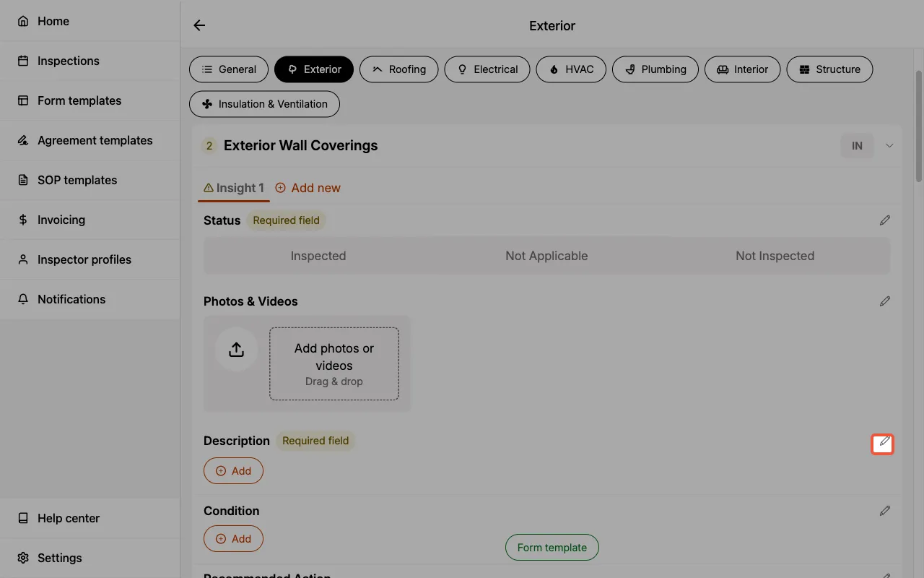Go to the Invoicing section
924x578 pixels.
point(61,220)
